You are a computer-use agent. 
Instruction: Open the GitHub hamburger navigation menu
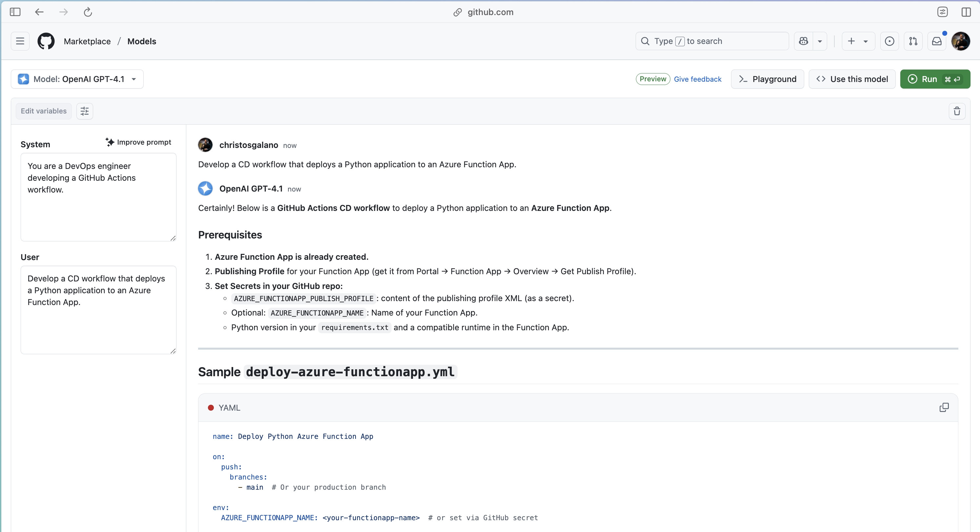pyautogui.click(x=20, y=41)
